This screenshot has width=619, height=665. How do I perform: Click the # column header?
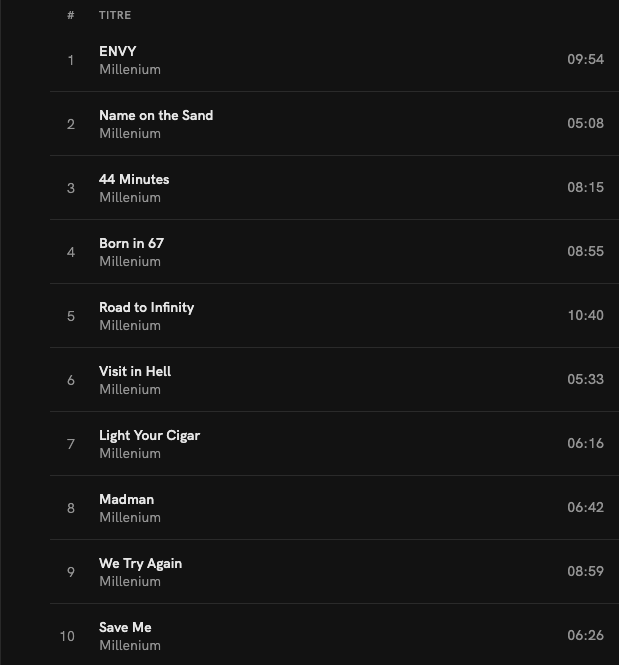pos(71,16)
